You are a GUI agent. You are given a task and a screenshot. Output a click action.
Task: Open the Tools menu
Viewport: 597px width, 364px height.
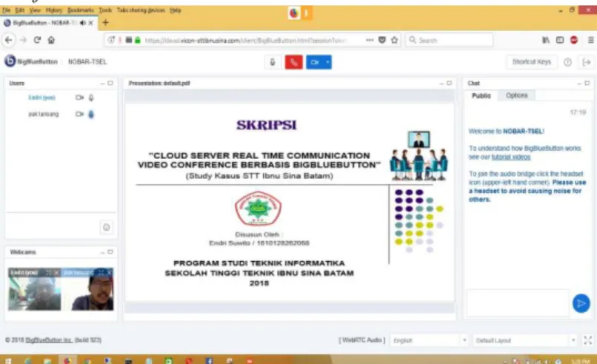[105, 10]
